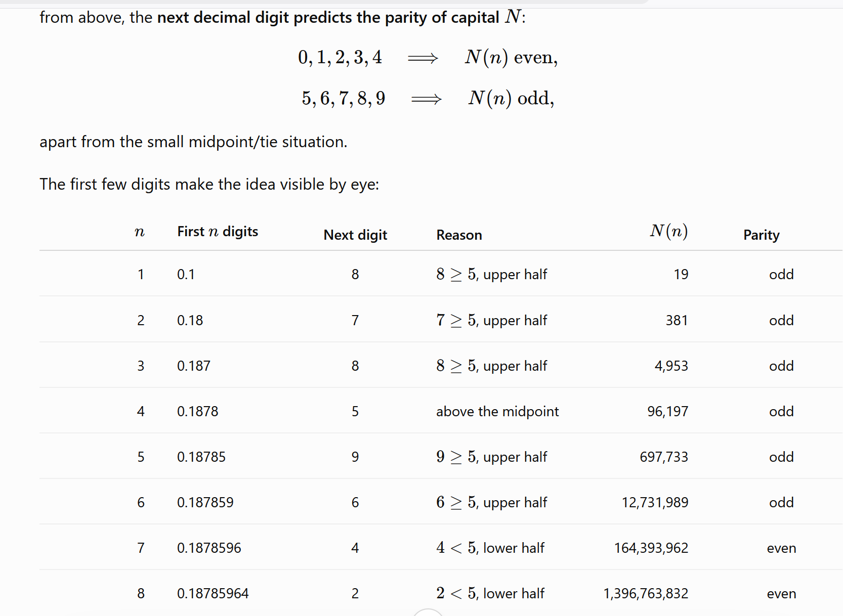The image size is (843, 616).
Task: Click the "Reason" column header
Action: coord(459,235)
